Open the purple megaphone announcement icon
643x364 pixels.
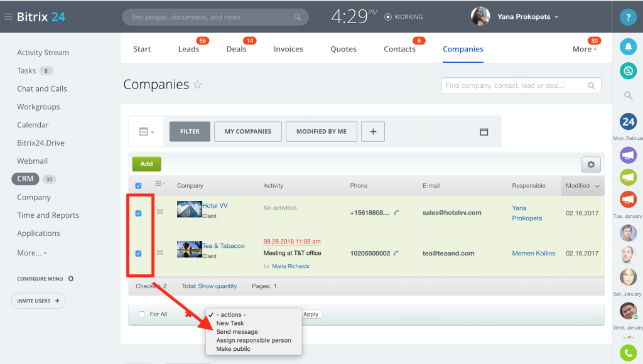(x=628, y=156)
